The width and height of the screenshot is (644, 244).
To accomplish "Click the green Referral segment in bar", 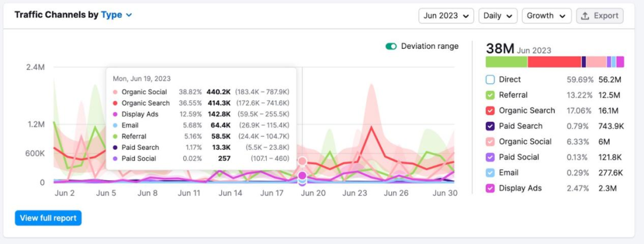I will (x=506, y=62).
